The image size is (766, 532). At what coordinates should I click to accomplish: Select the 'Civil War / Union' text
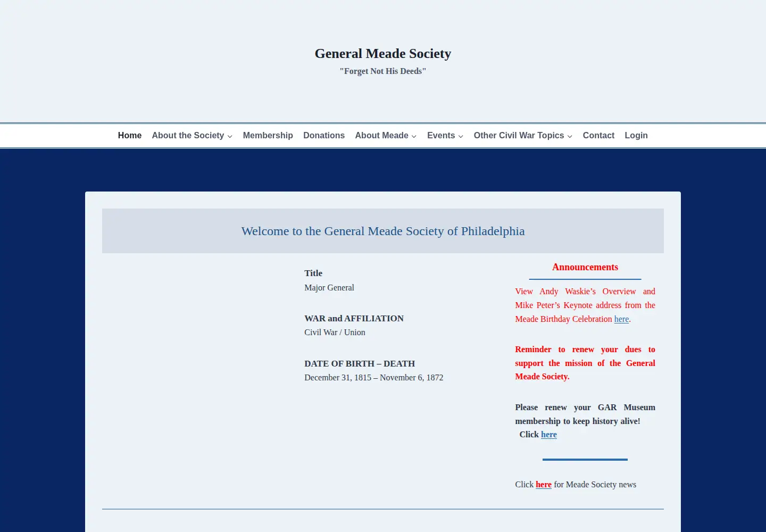(x=335, y=332)
